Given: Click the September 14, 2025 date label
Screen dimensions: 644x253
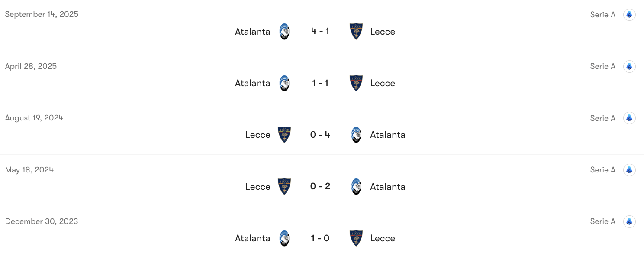Looking at the screenshot, I should coord(42,14).
